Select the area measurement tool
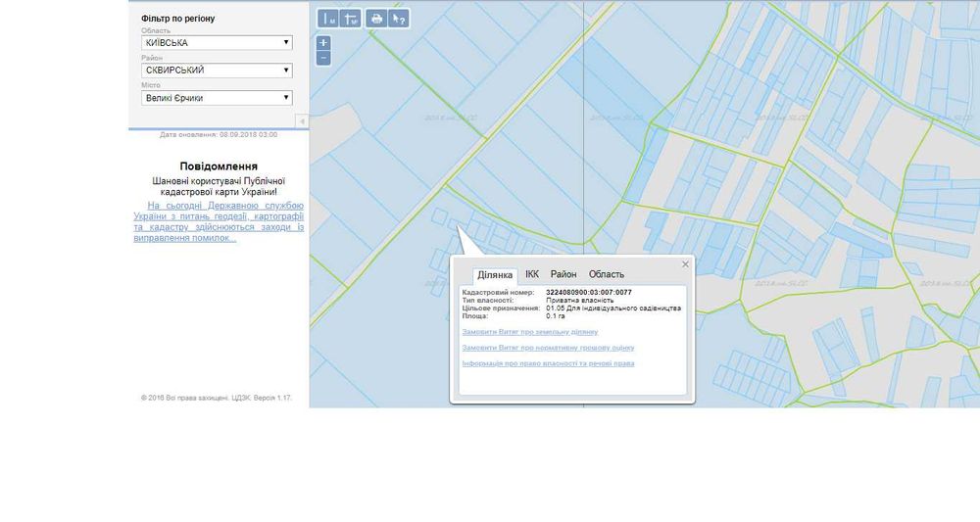980x522 pixels. [350, 18]
